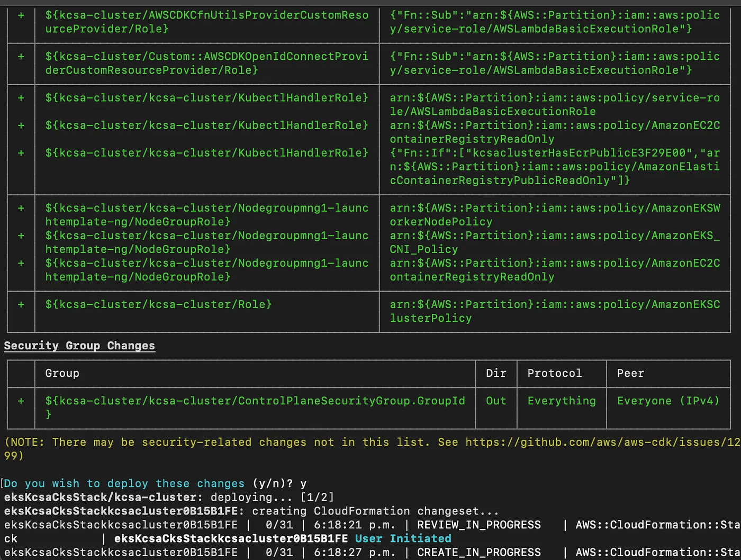Select the AmazonEKSWorkerNodePolicy ARN text
This screenshot has height=560, width=741.
point(555,214)
